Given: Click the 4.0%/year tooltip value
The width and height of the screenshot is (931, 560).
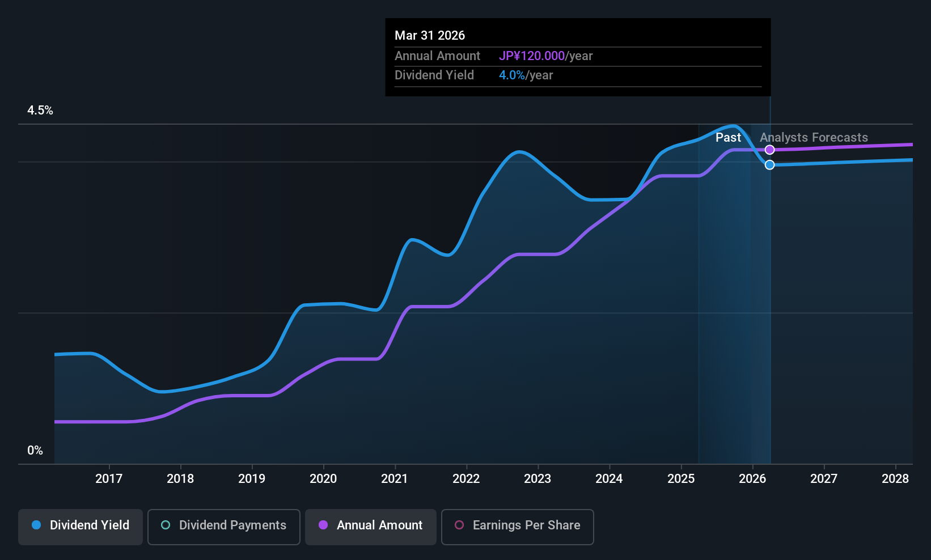Looking at the screenshot, I should pyautogui.click(x=526, y=75).
